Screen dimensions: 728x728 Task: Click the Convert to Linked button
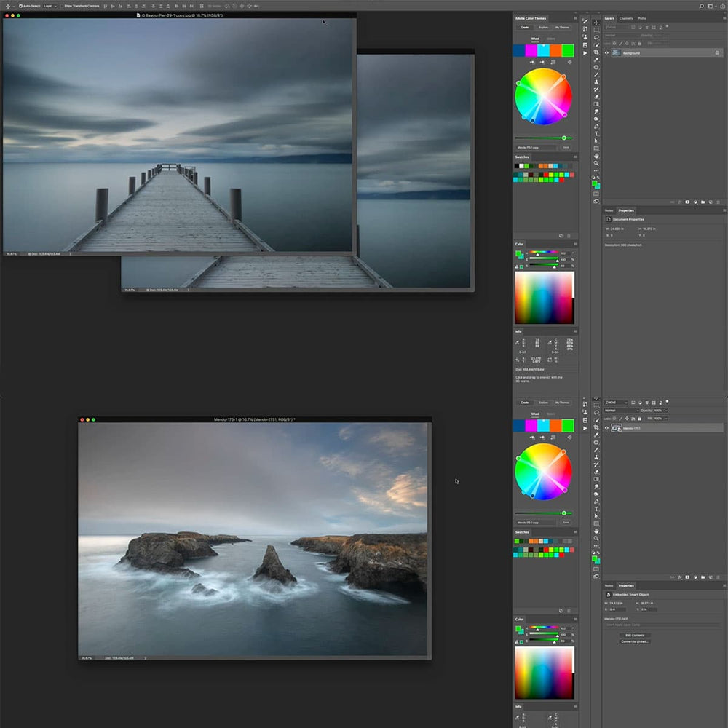point(636,641)
